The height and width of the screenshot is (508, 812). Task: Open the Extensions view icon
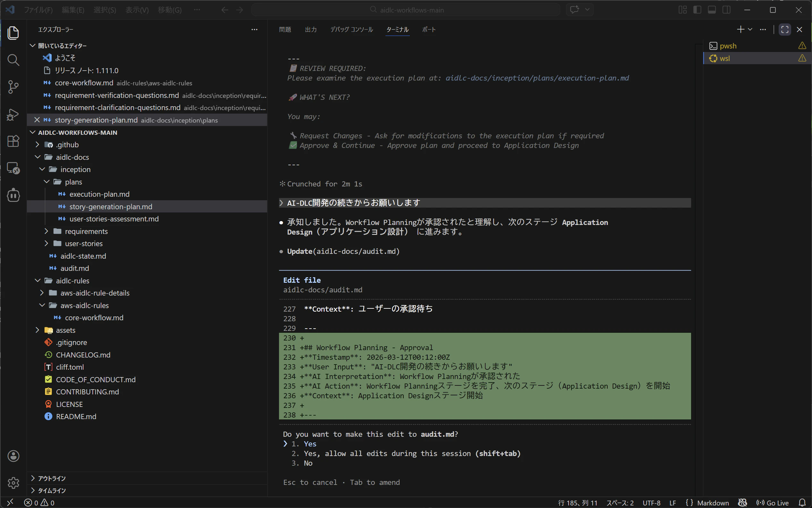pos(13,141)
